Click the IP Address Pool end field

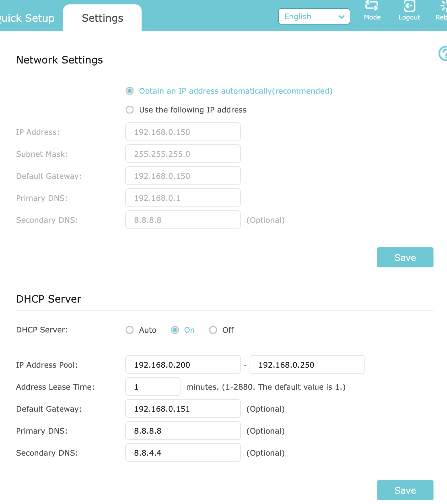coord(307,365)
